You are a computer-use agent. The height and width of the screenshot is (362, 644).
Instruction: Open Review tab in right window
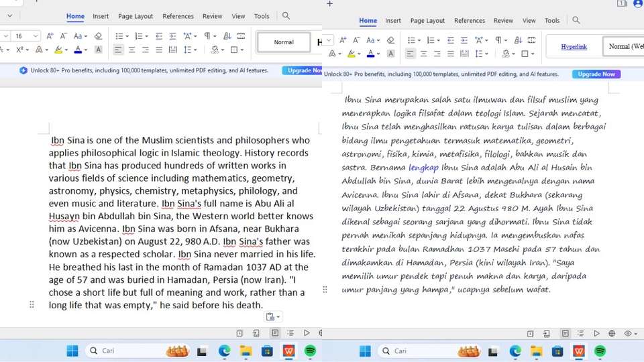click(x=503, y=20)
